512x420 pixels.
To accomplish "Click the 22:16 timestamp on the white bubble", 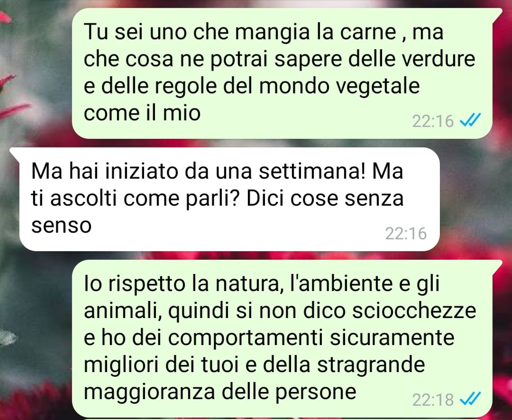I will tap(406, 234).
